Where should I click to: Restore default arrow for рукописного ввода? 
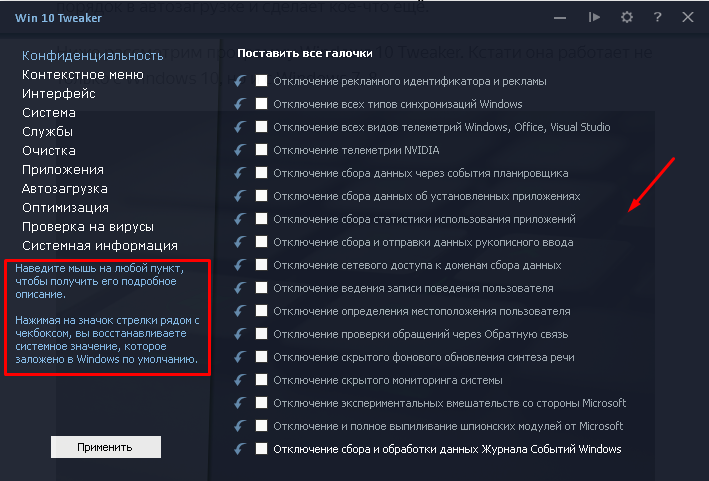pos(241,242)
